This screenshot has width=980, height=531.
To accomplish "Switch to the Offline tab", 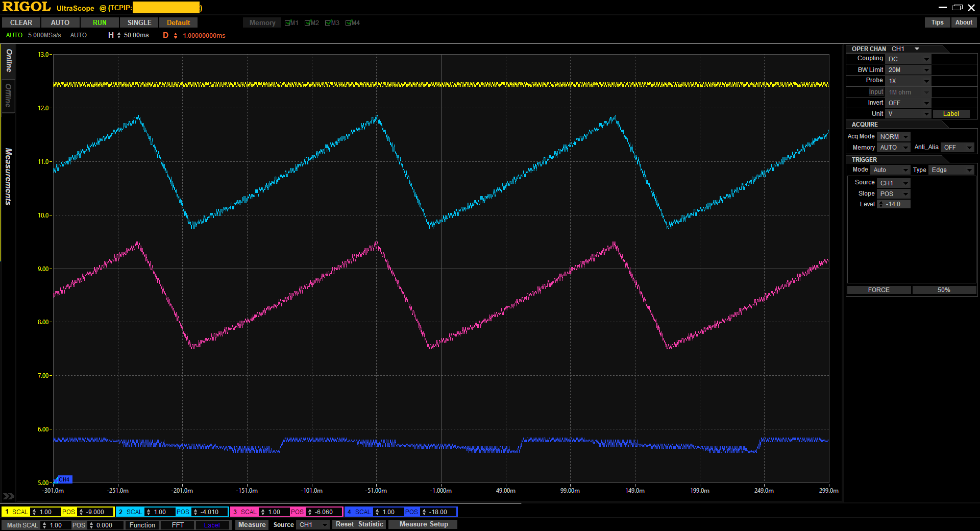I will click(9, 95).
